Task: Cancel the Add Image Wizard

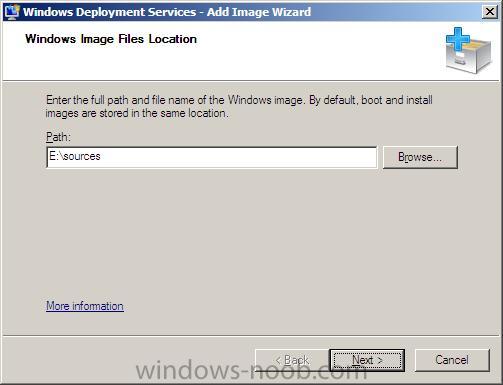Action: click(452, 360)
